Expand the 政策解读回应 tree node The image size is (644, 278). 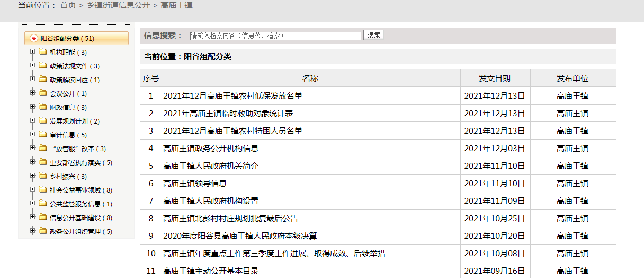(33, 80)
